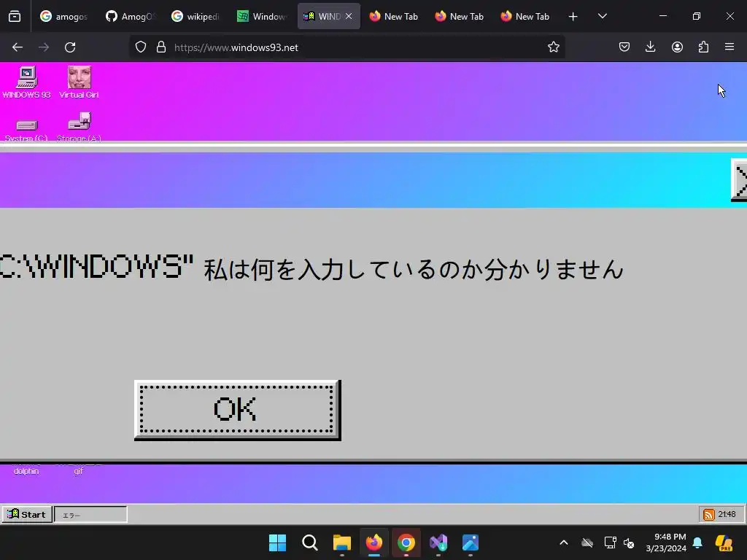Screen dimensions: 747x560
Task: Open the WINDOWS 93 desktop icon
Action: pos(26,82)
